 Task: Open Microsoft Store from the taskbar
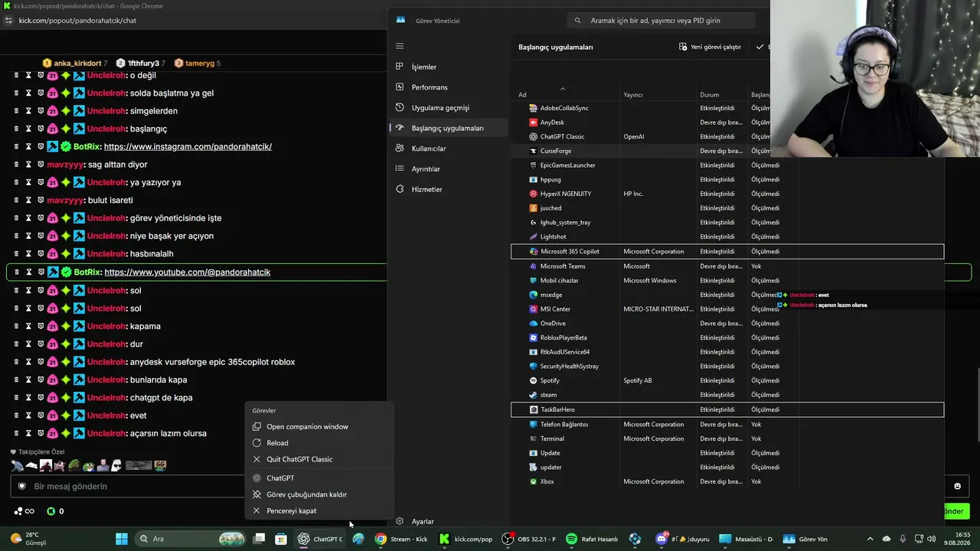point(281,539)
